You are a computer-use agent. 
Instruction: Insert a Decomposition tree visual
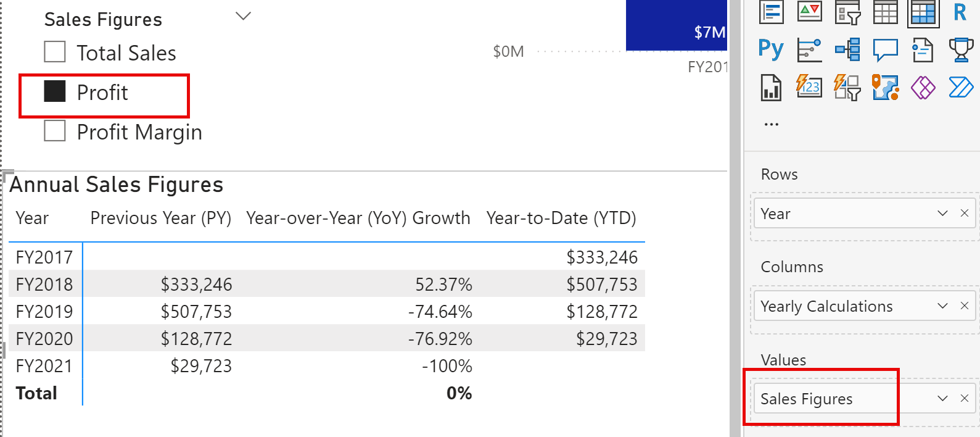(x=847, y=49)
